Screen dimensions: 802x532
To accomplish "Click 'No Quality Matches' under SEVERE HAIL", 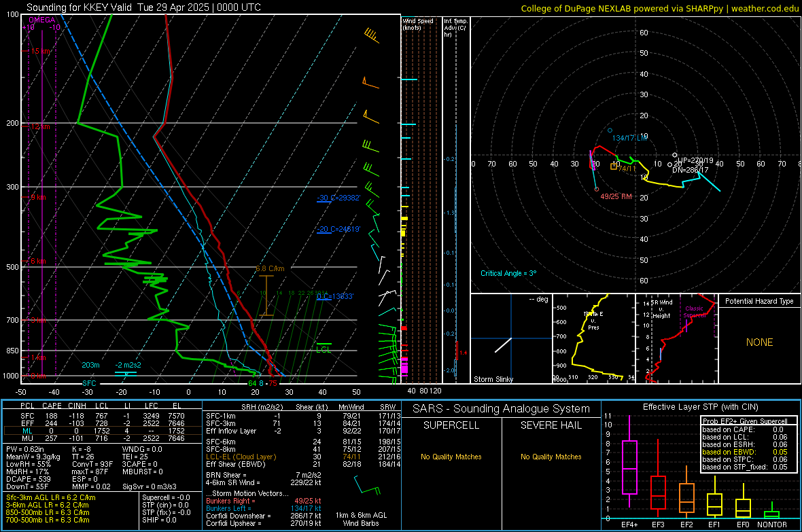I will click(551, 457).
